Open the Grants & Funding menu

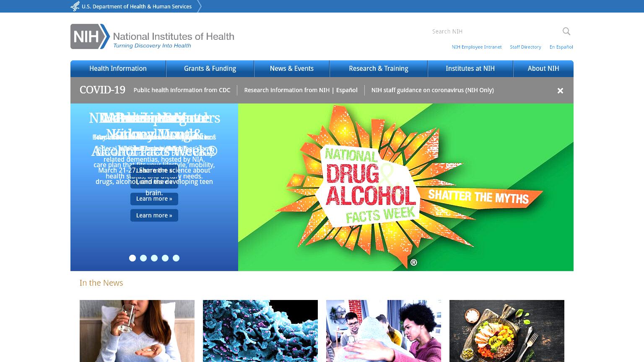pos(210,69)
